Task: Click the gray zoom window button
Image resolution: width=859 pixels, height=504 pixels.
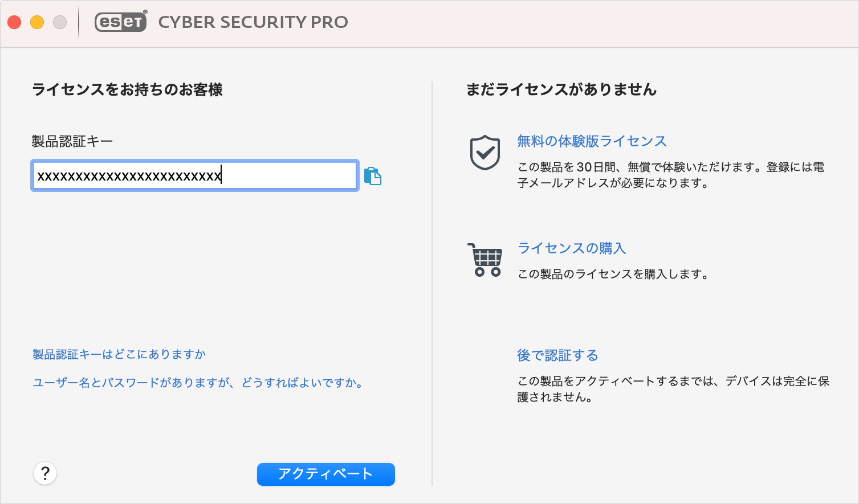Action: tap(60, 22)
